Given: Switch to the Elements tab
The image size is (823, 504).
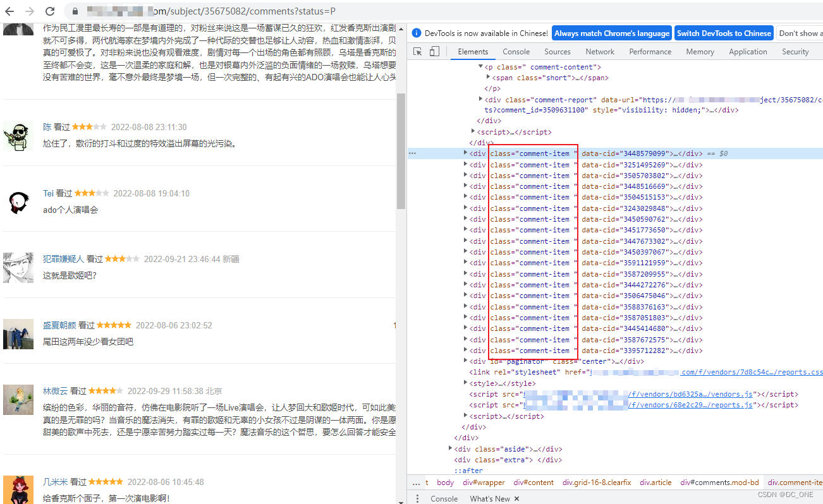Looking at the screenshot, I should coord(473,52).
